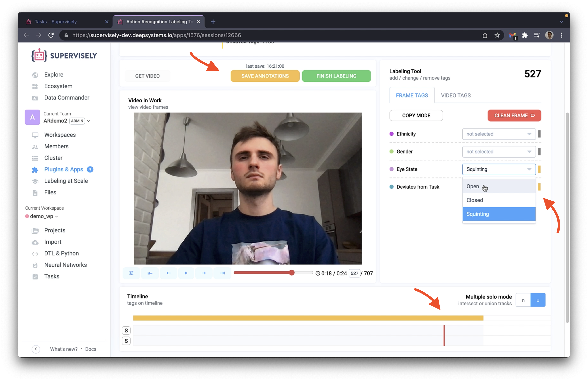Open Tasks in sidebar
The height and width of the screenshot is (381, 588).
[x=52, y=276]
